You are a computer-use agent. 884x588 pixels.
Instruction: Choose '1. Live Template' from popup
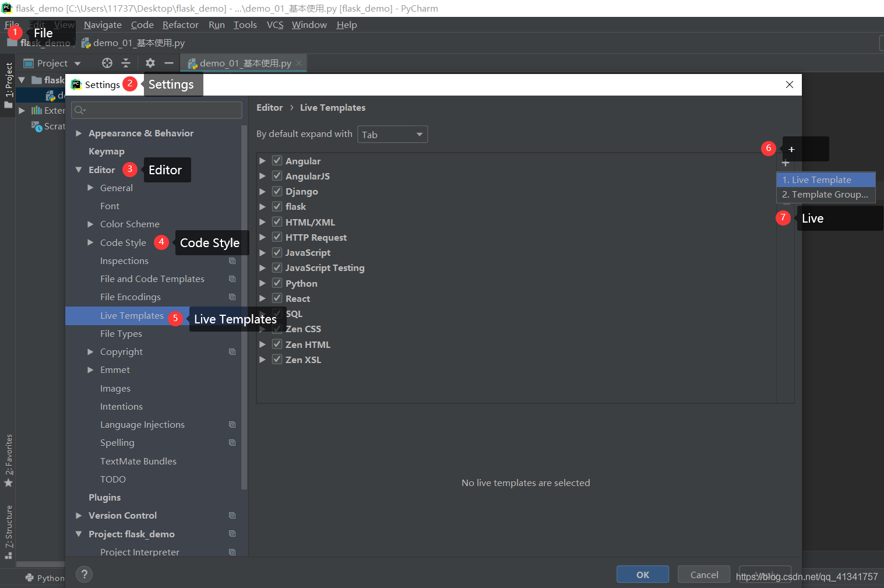pyautogui.click(x=826, y=180)
